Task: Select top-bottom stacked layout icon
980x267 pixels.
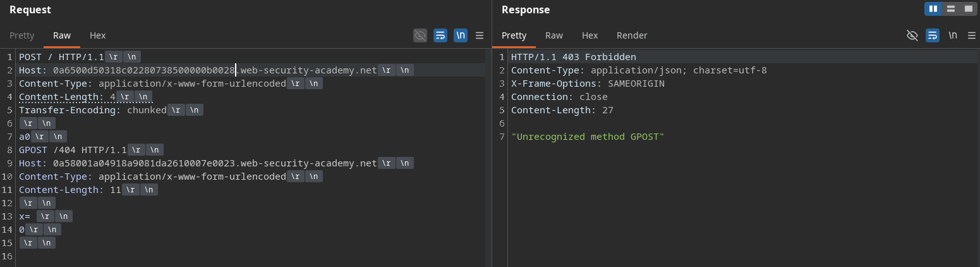Action: [951, 9]
